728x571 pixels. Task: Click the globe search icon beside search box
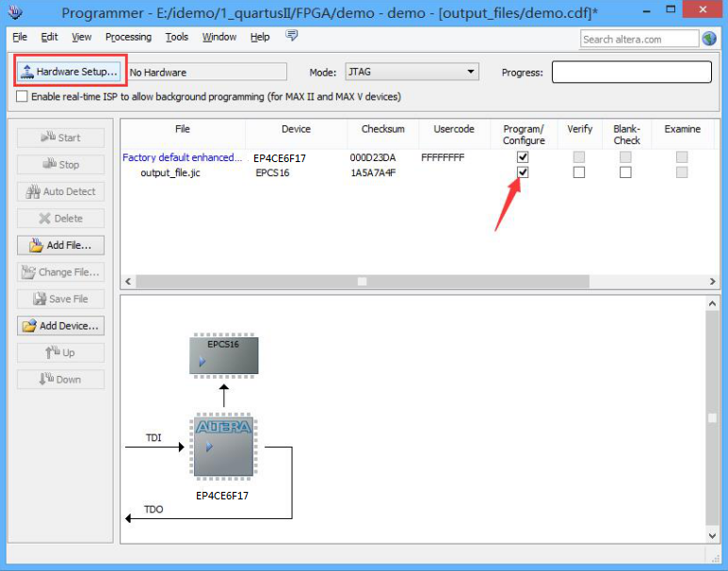709,39
